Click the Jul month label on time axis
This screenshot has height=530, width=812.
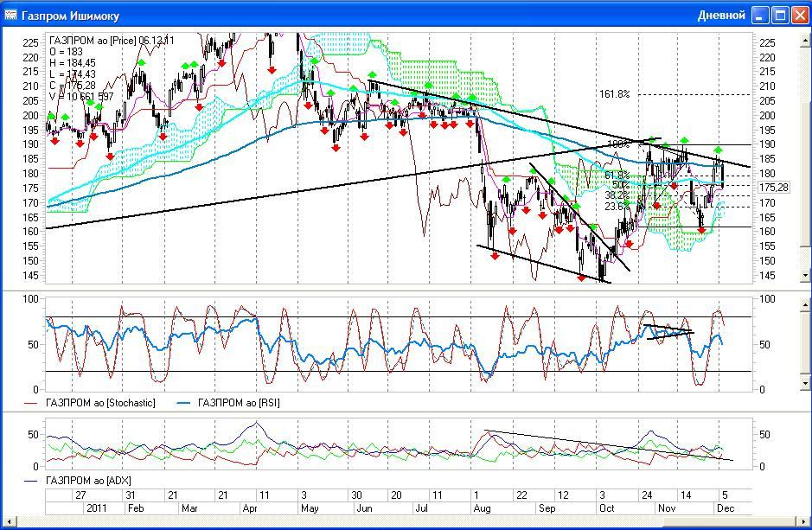pos(421,508)
